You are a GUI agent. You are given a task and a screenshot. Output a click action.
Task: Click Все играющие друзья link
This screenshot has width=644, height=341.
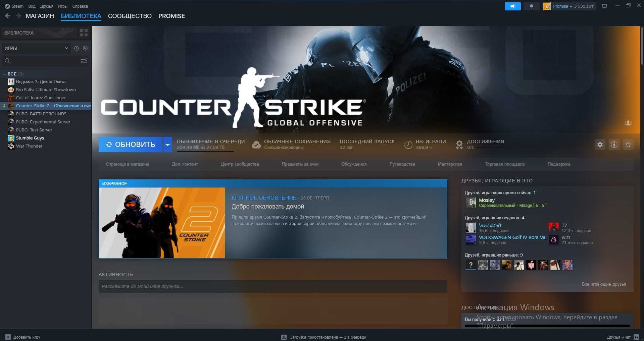point(604,284)
